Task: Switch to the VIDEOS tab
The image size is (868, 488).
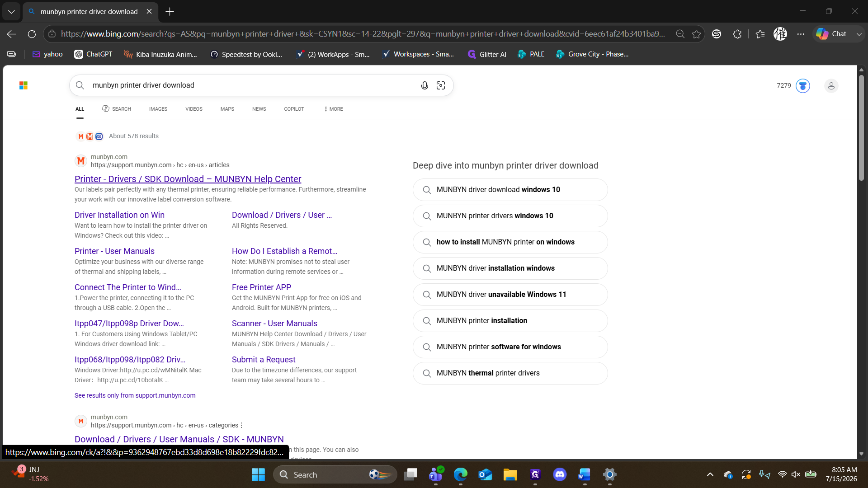Action: (194, 109)
